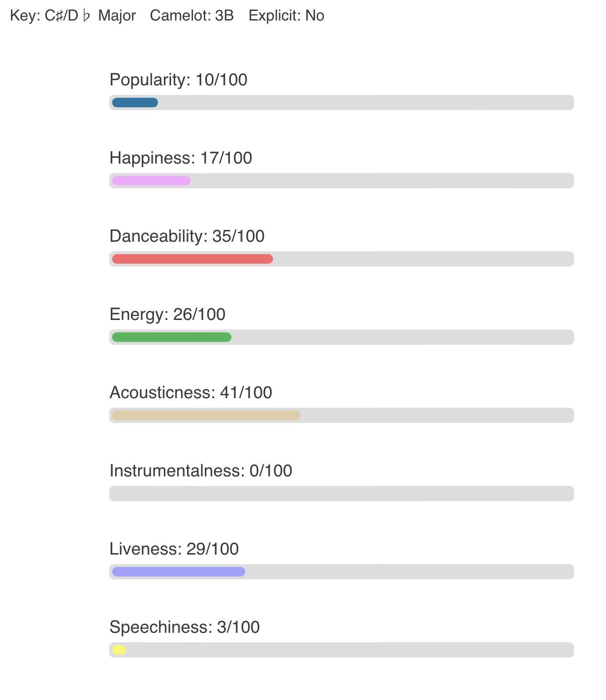The image size is (606, 700).
Task: Click the Key: C♯/D♭ Major text
Action: coord(73,16)
